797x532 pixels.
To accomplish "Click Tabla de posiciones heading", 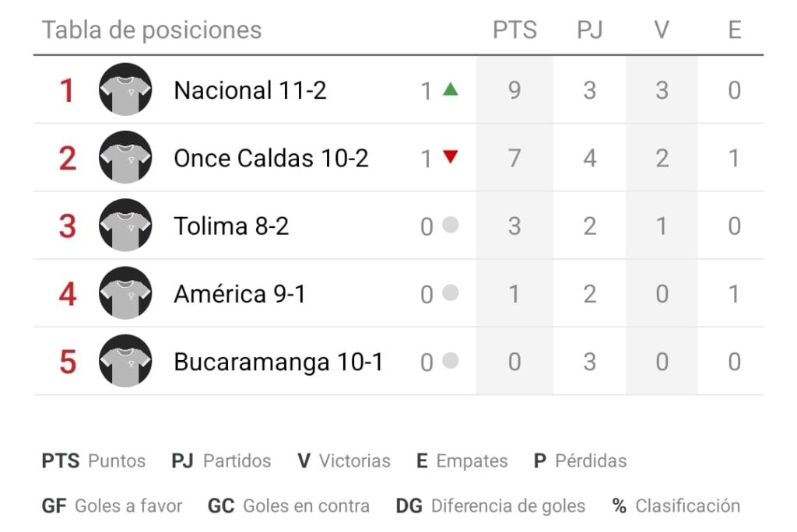I will [x=152, y=30].
